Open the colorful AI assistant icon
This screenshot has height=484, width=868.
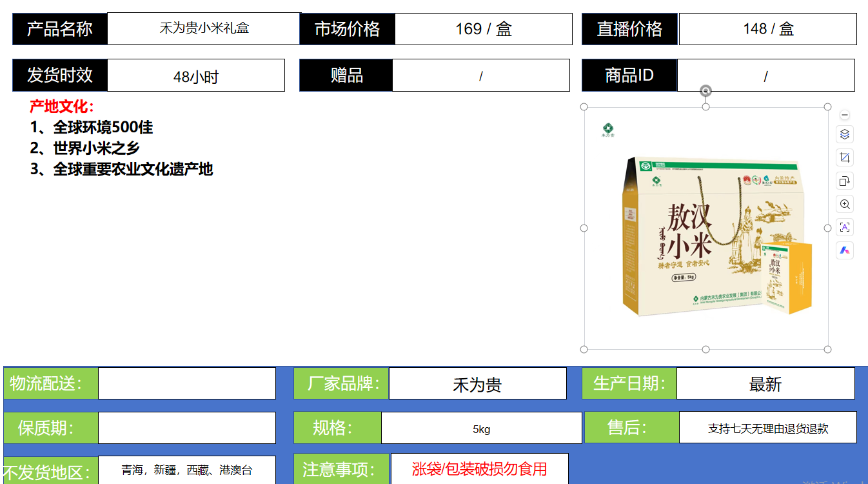tap(845, 250)
